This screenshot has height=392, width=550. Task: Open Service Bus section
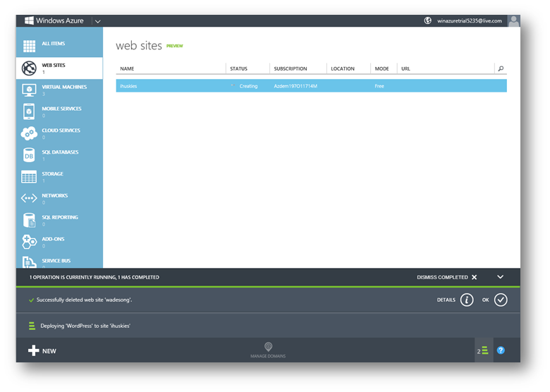59,262
